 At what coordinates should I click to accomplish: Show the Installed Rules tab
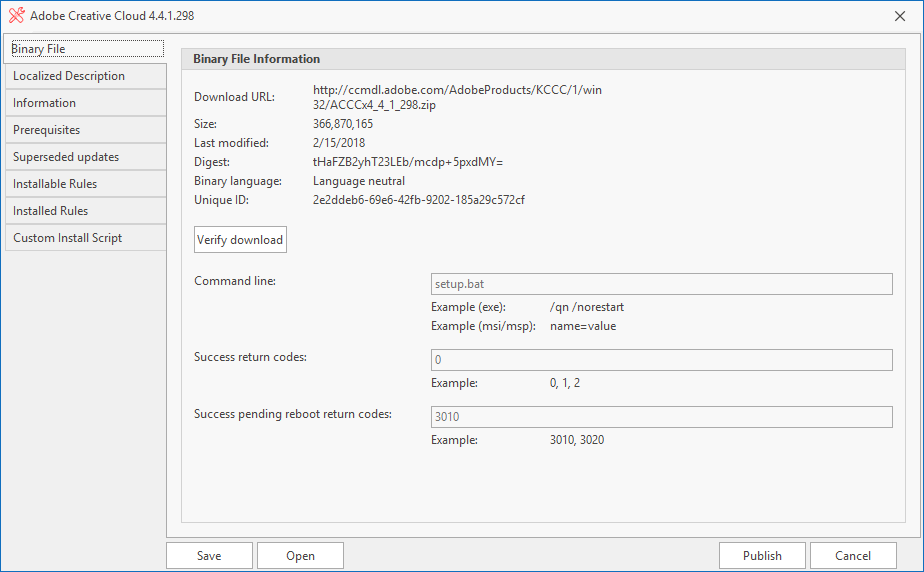pyautogui.click(x=85, y=211)
